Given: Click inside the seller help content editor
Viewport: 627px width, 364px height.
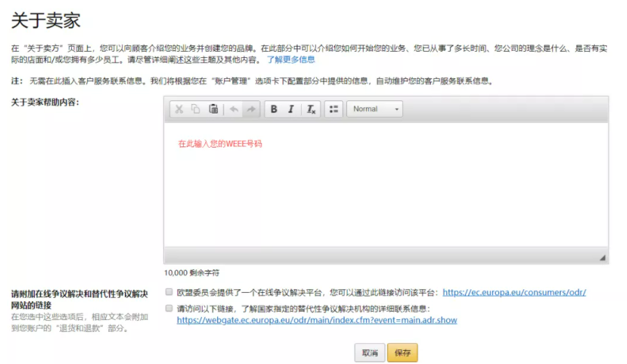Looking at the screenshot, I should point(386,185).
